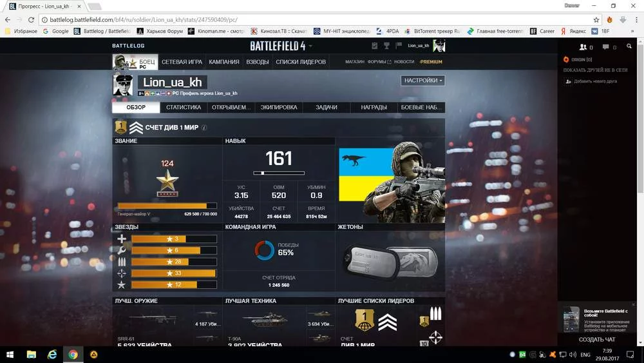Open the Яндекс bookmark

[573, 31]
